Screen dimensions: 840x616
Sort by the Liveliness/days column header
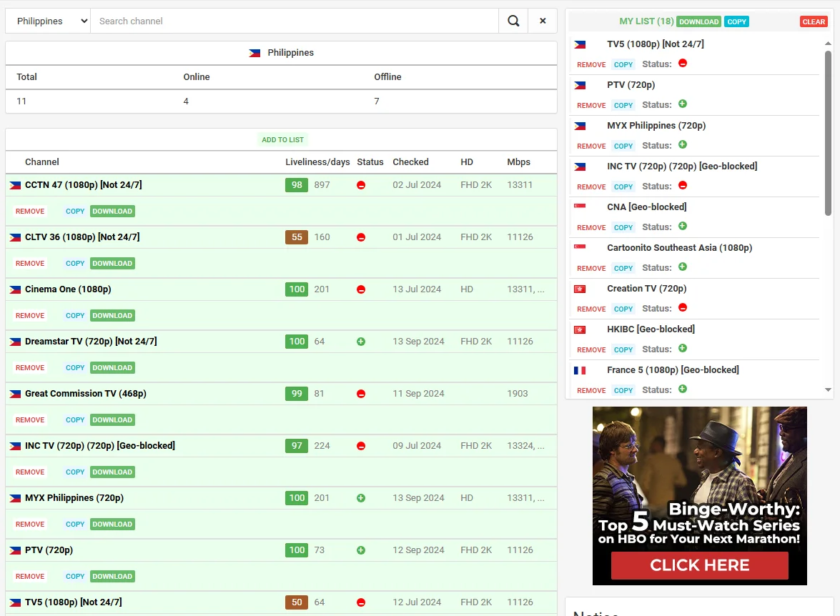point(317,162)
